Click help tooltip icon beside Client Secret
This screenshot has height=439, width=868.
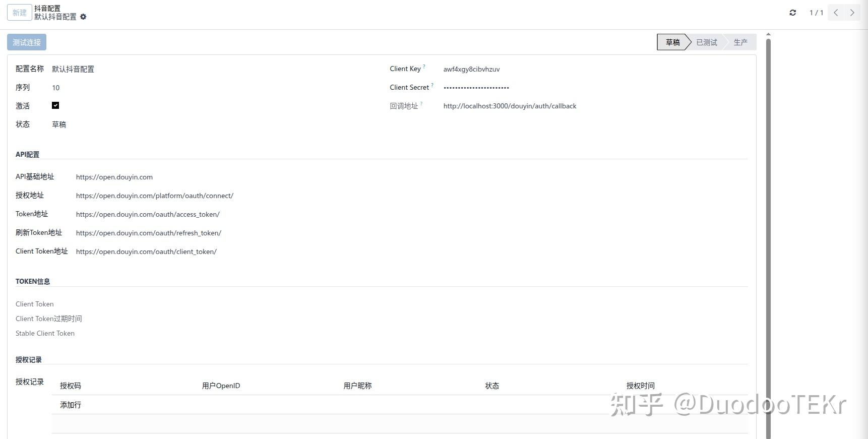click(432, 85)
